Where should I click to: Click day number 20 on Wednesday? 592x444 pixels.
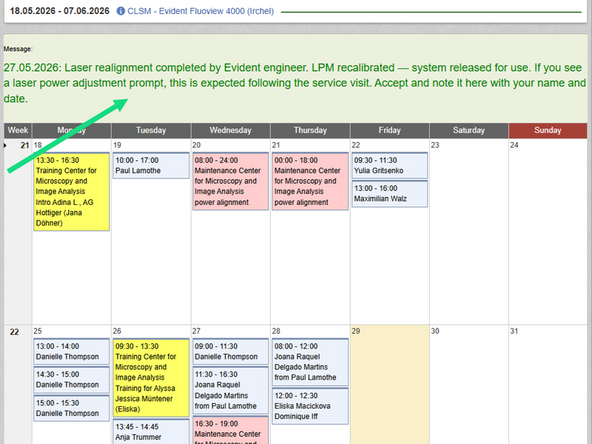click(x=196, y=145)
